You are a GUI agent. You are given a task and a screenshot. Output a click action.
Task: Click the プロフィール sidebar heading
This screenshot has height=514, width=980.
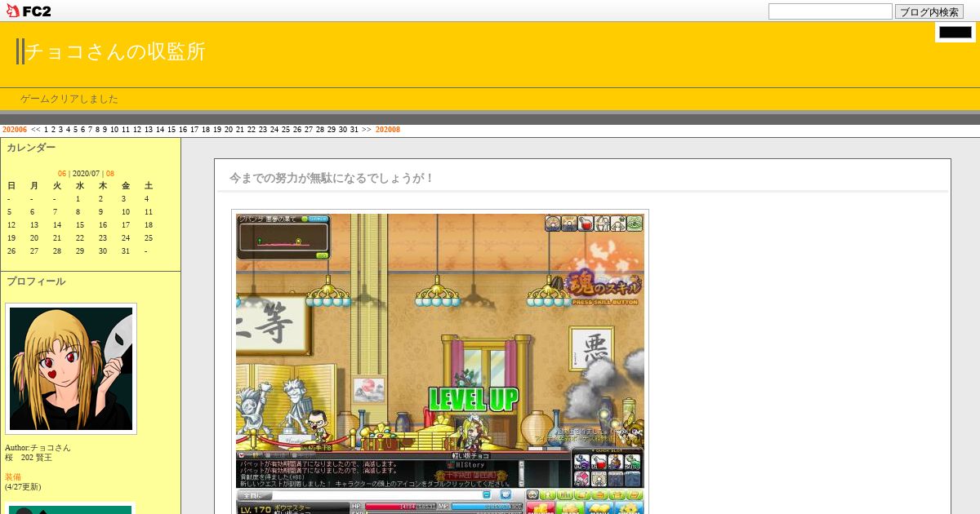pos(36,281)
